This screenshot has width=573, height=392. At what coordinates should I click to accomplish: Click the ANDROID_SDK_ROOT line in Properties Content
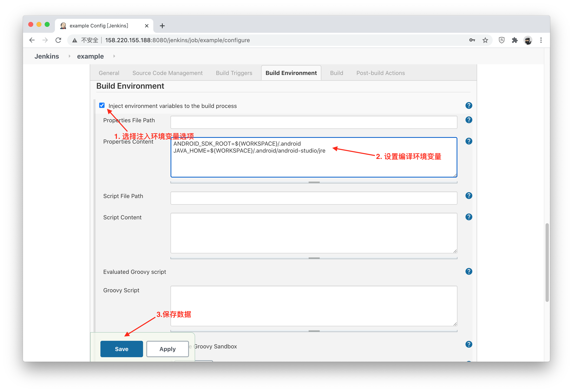[x=237, y=144]
